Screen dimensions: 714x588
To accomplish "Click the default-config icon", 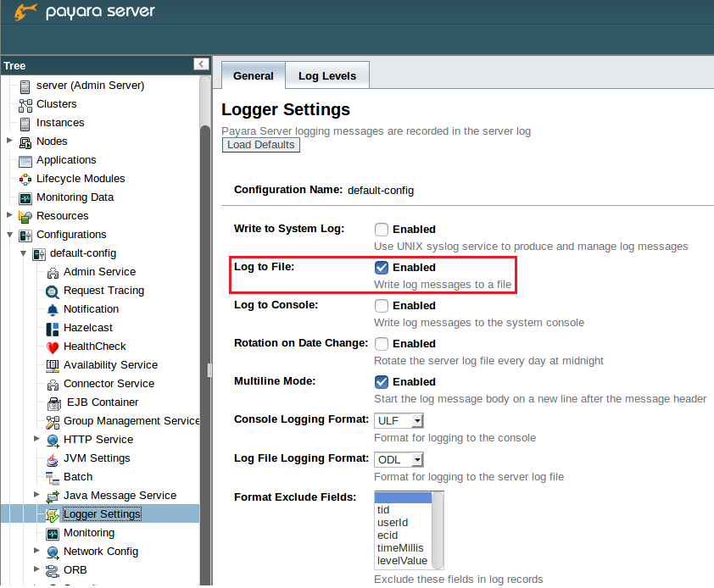I will tap(39, 254).
